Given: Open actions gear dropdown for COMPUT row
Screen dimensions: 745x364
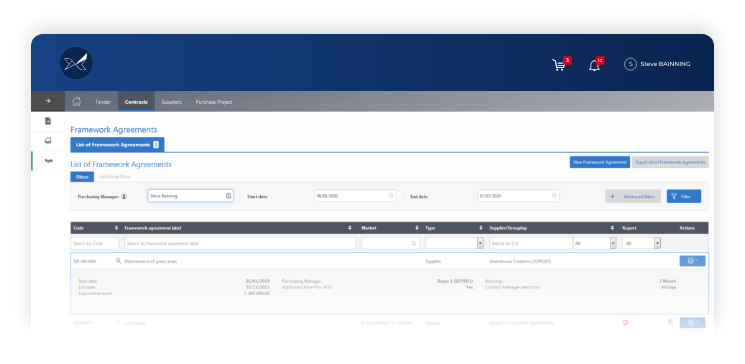Looking at the screenshot, I should click(692, 323).
